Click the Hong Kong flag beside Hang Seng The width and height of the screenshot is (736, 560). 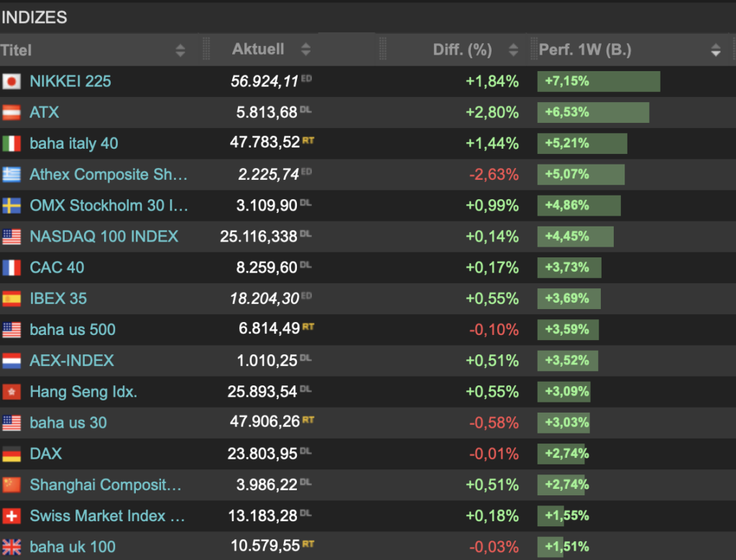(x=11, y=392)
